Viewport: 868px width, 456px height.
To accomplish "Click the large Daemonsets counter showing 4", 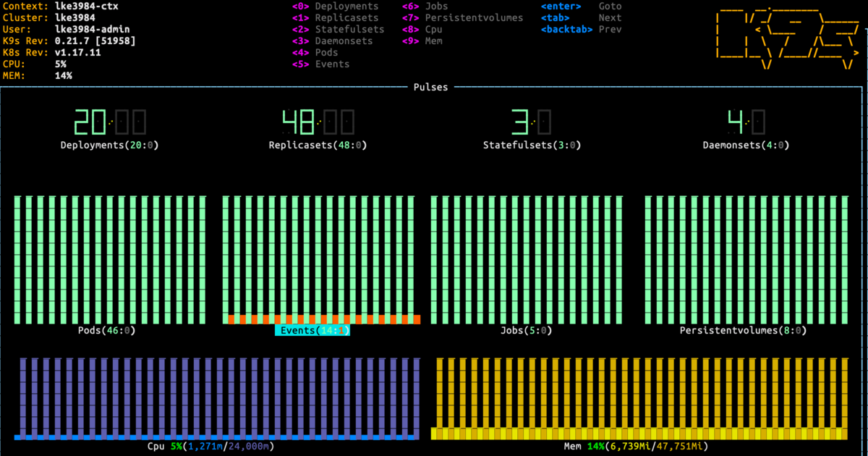I will point(746,122).
